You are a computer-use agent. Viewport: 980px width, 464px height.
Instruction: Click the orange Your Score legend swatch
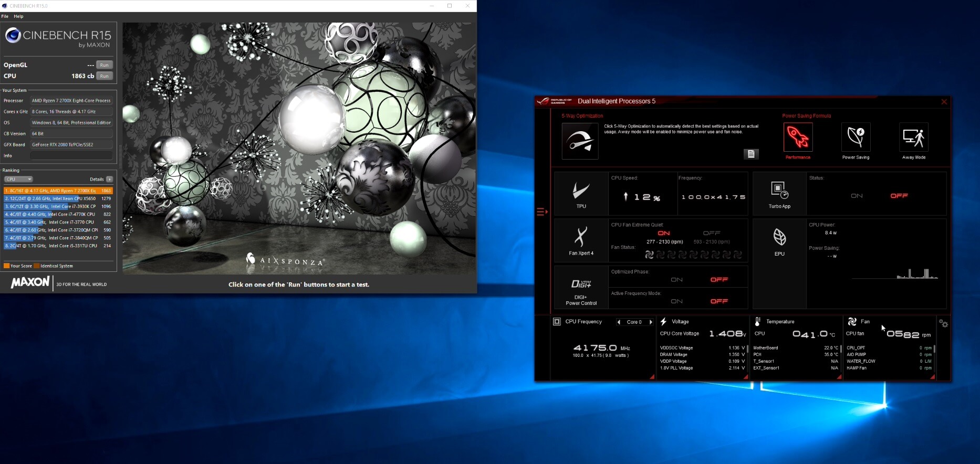pyautogui.click(x=6, y=266)
